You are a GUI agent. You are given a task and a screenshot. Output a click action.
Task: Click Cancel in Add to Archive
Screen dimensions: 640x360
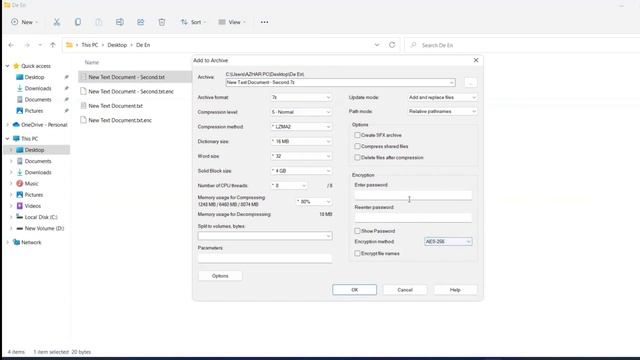[x=405, y=290]
